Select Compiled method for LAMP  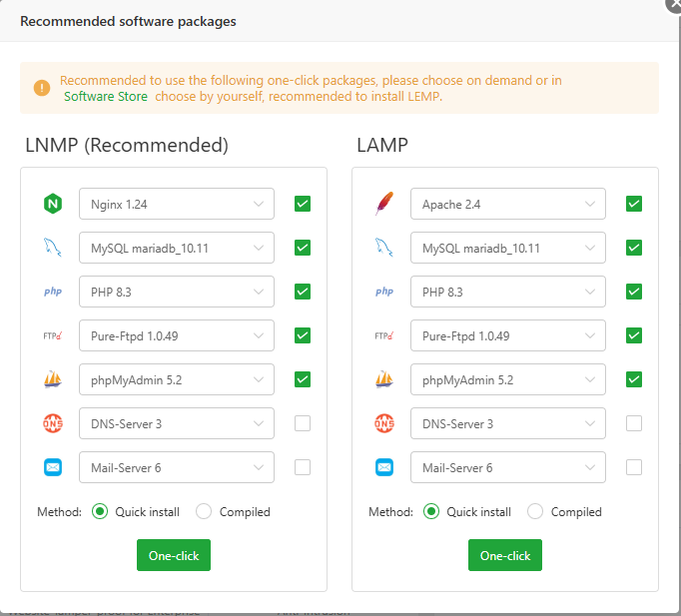[x=535, y=511]
